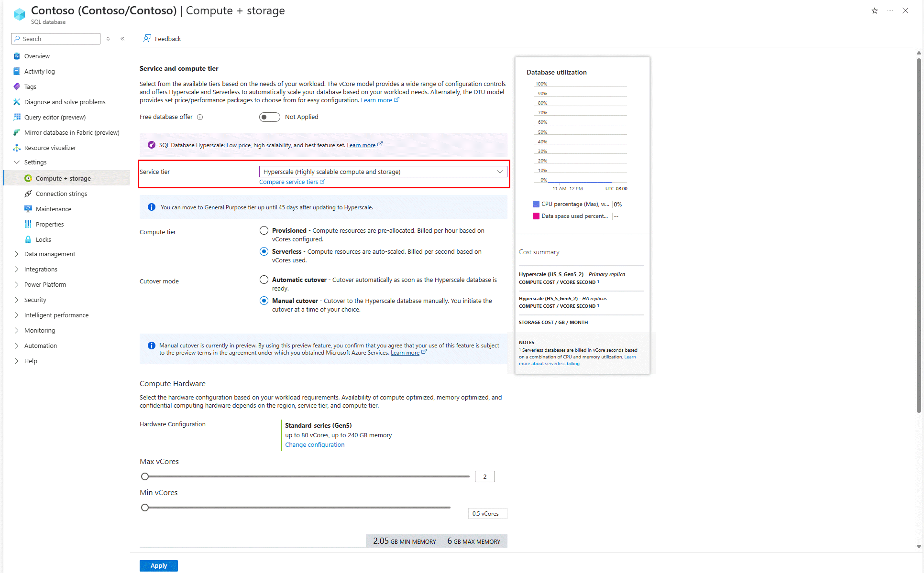
Task: Toggle the Free database offer switch
Action: 269,117
